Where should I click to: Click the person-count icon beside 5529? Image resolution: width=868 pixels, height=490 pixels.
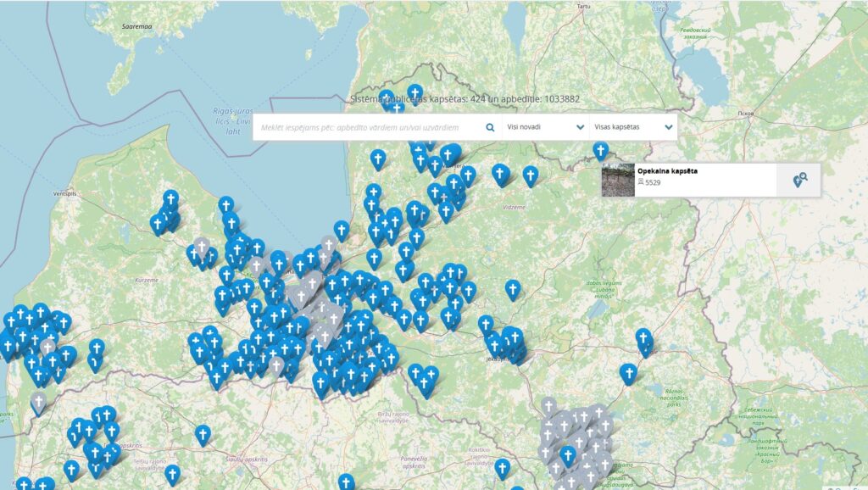tap(641, 182)
